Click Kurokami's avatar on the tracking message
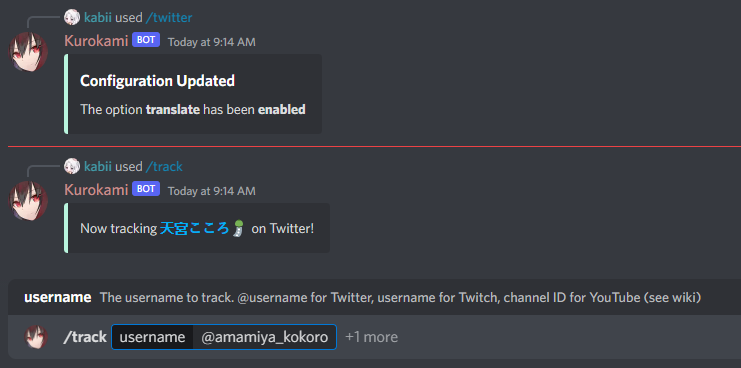 click(x=28, y=201)
